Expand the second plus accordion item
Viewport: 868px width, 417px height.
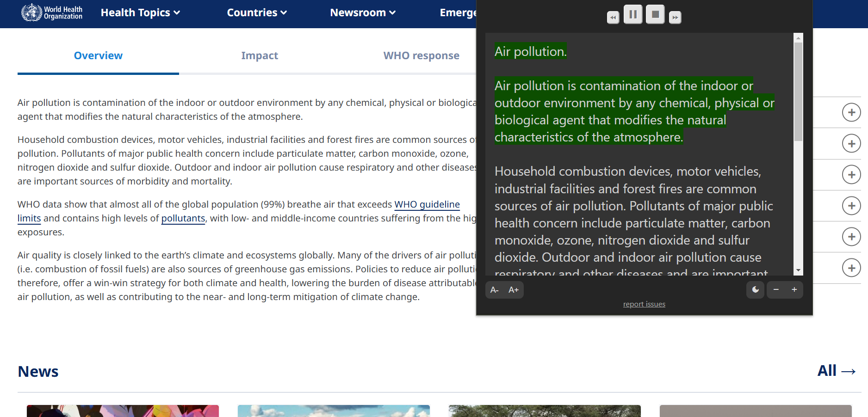(851, 143)
